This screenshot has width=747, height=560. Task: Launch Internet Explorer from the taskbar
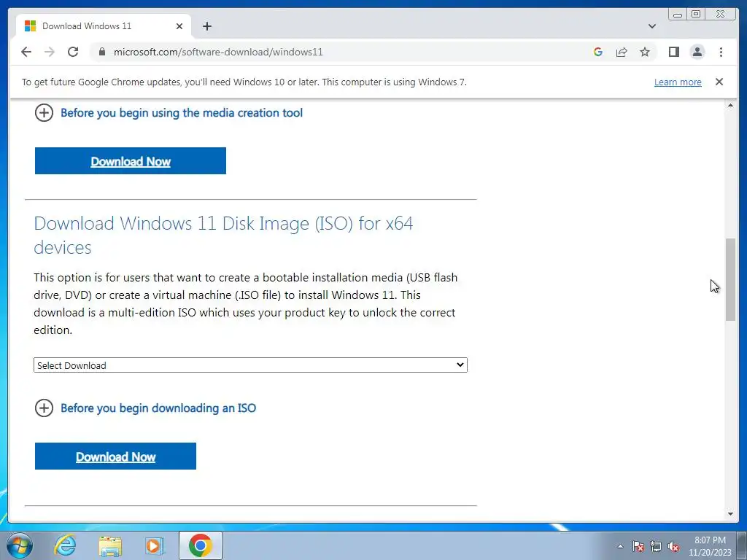click(x=65, y=545)
